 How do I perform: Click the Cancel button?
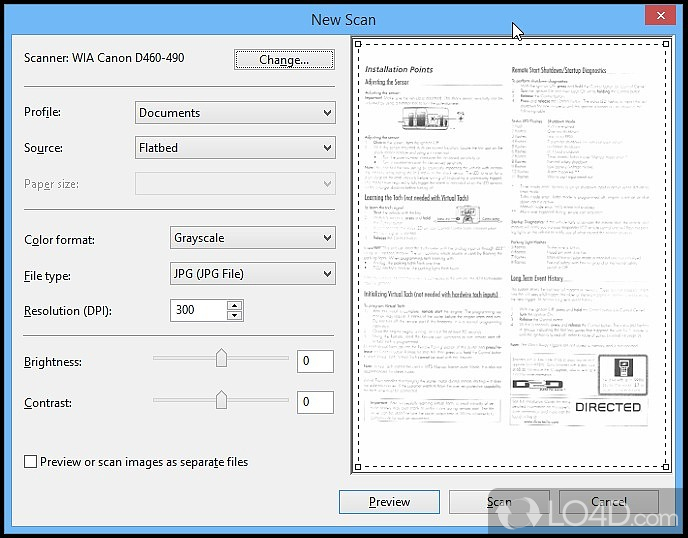(609, 502)
